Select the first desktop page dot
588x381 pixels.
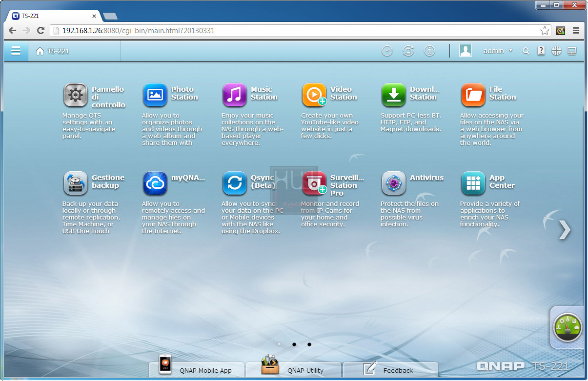pos(279,344)
